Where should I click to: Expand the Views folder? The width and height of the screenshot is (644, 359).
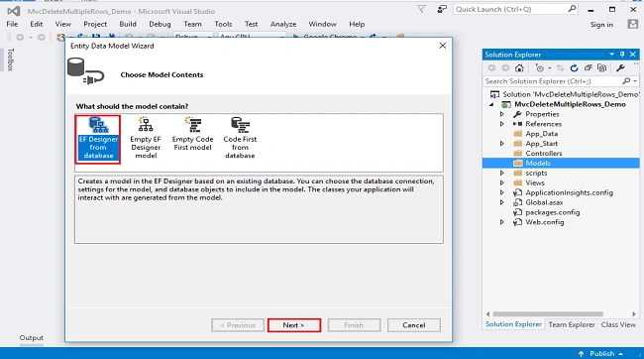502,183
